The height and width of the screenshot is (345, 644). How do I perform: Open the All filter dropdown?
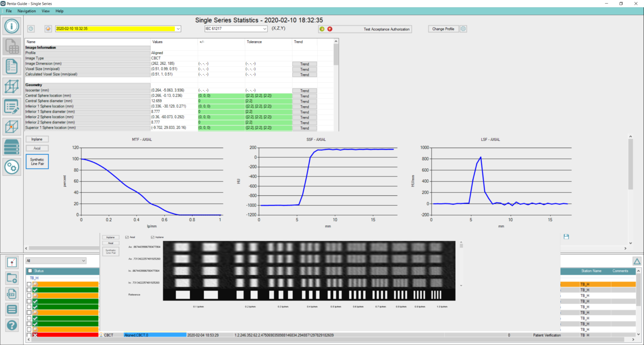[x=83, y=261]
